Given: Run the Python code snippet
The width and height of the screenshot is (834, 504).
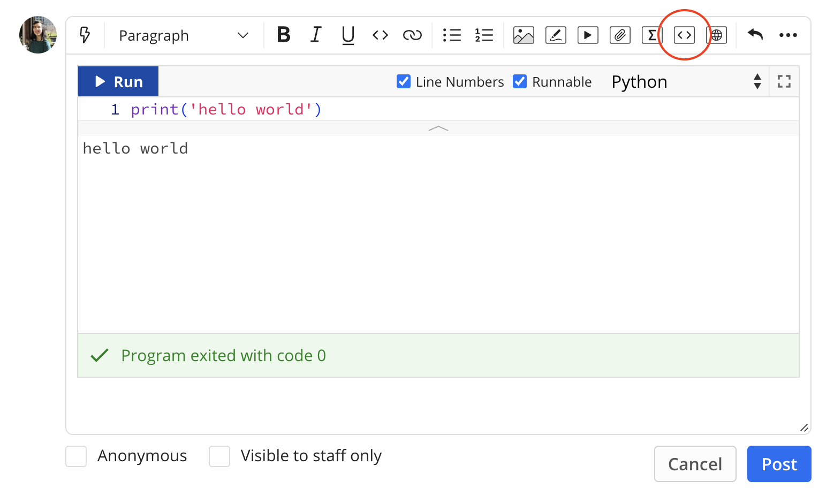Looking at the screenshot, I should point(118,81).
